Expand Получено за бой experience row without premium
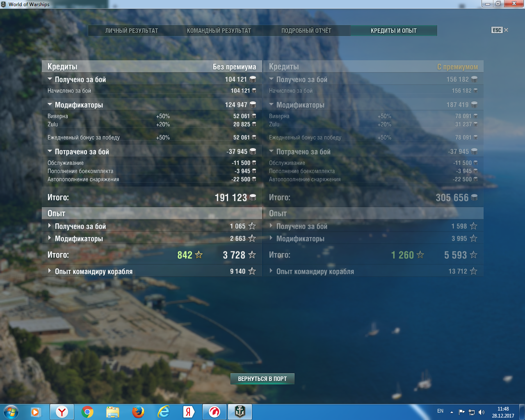This screenshot has width=525, height=420. coord(50,226)
